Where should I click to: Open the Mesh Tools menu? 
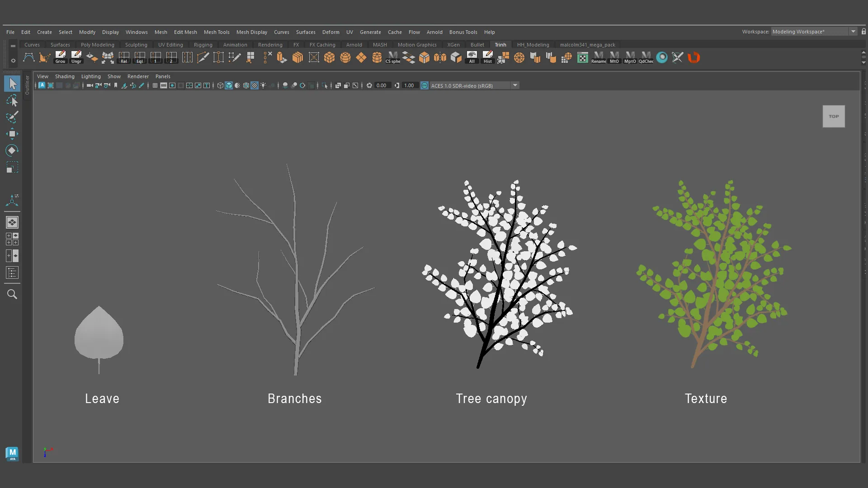coord(217,32)
